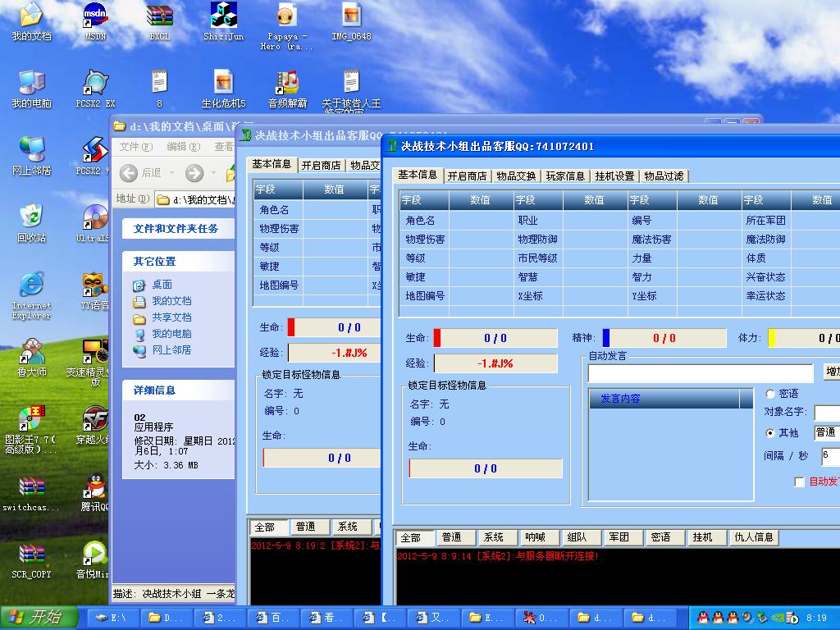Select the SCR_COPY archive icon

(x=31, y=560)
